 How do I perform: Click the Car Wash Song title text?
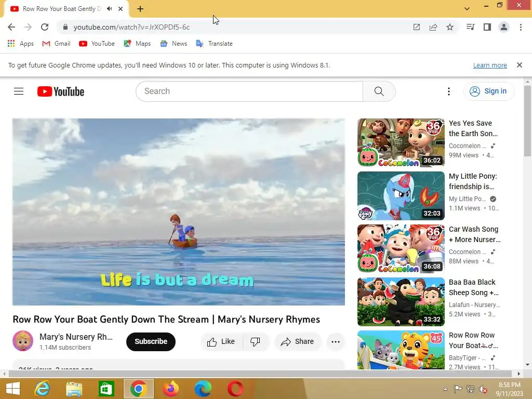474,234
